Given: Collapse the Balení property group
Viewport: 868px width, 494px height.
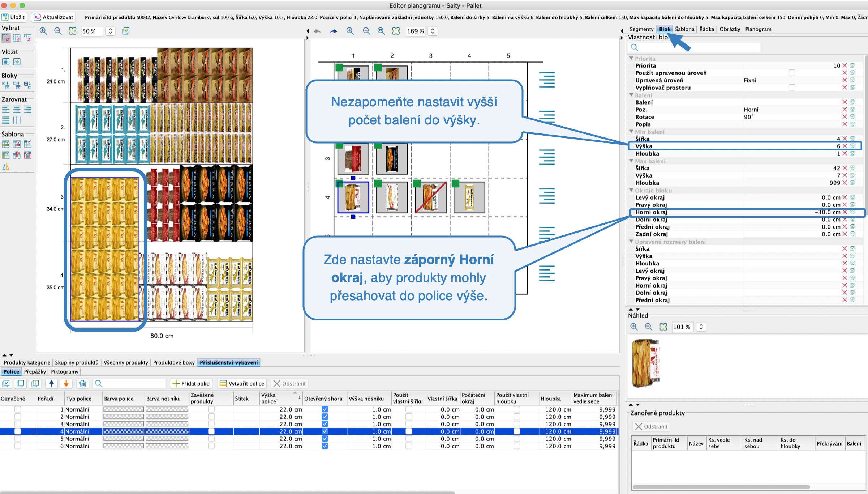Looking at the screenshot, I should click(x=631, y=95).
